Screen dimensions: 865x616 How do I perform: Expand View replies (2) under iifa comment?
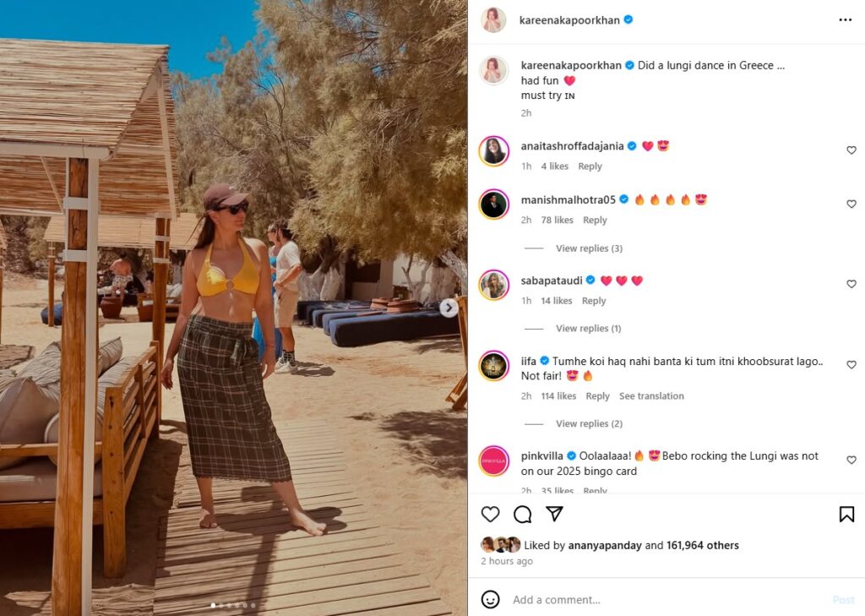click(589, 424)
